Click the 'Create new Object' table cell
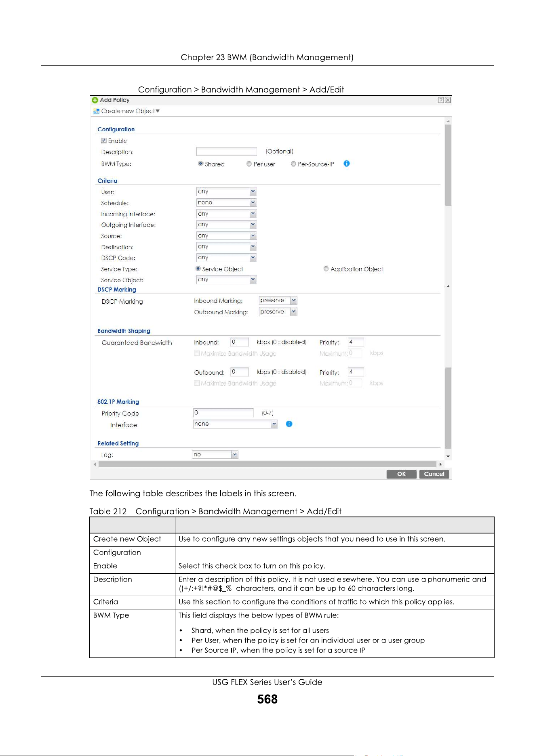This screenshot has height=756, width=535. pyautogui.click(x=132, y=540)
